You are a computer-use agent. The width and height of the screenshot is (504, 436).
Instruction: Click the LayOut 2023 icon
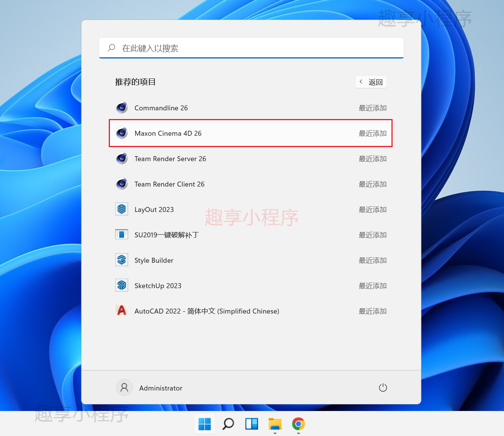122,209
